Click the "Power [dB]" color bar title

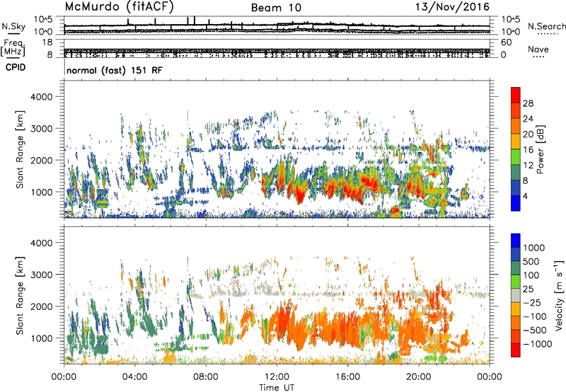coord(541,149)
